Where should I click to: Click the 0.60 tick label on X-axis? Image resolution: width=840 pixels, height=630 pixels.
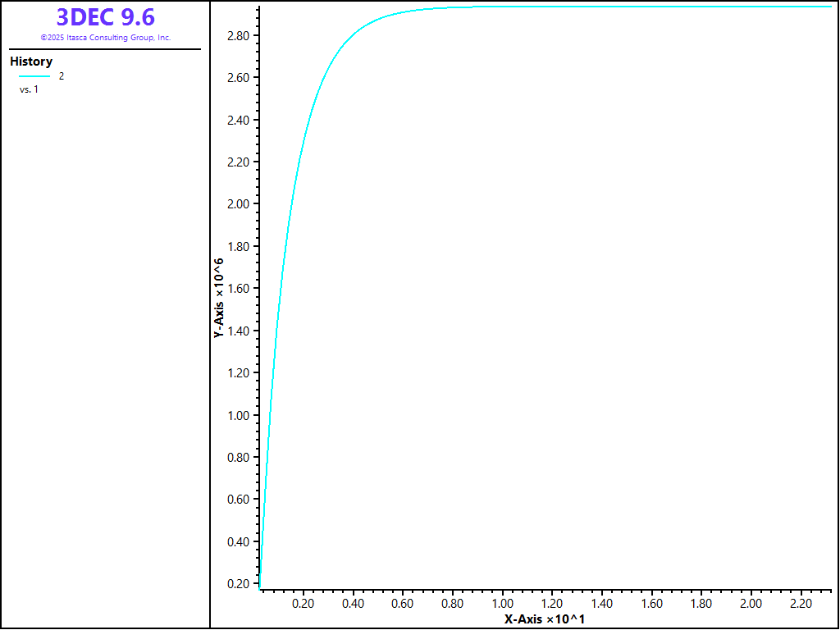tap(402, 604)
